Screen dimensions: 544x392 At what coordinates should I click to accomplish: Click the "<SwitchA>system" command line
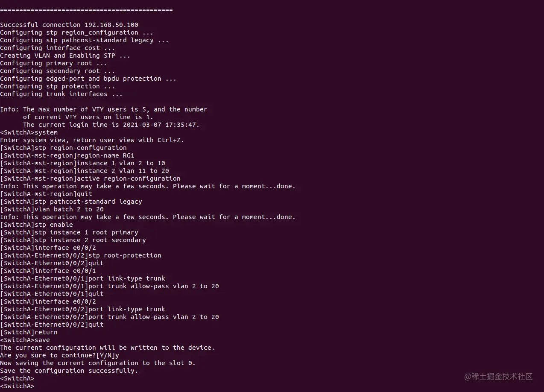(29, 132)
